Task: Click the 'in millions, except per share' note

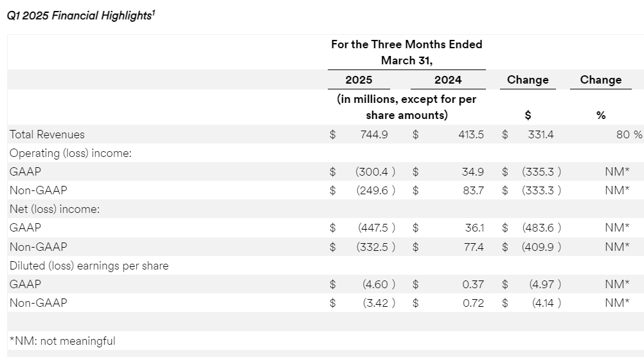Action: [x=406, y=107]
